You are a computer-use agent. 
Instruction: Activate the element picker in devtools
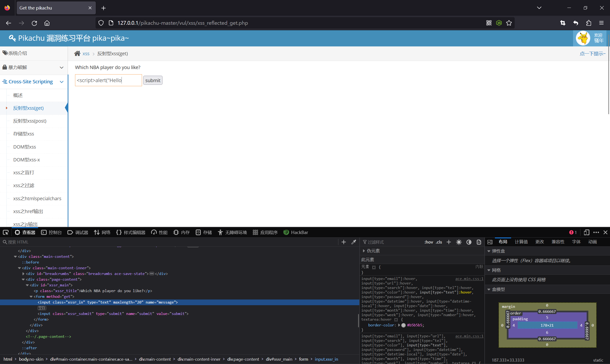point(6,232)
